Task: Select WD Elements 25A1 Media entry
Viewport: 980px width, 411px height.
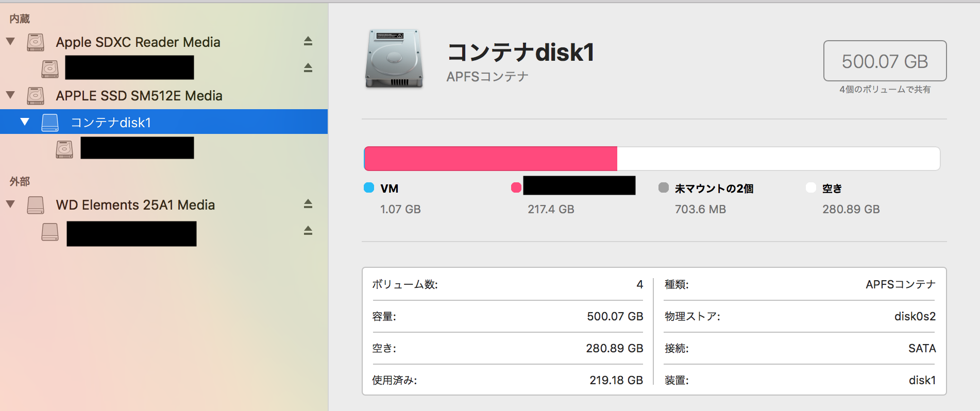Action: pos(135,205)
